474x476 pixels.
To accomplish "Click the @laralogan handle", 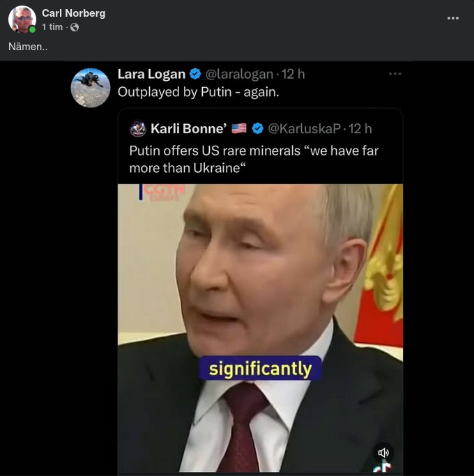I will pos(239,74).
